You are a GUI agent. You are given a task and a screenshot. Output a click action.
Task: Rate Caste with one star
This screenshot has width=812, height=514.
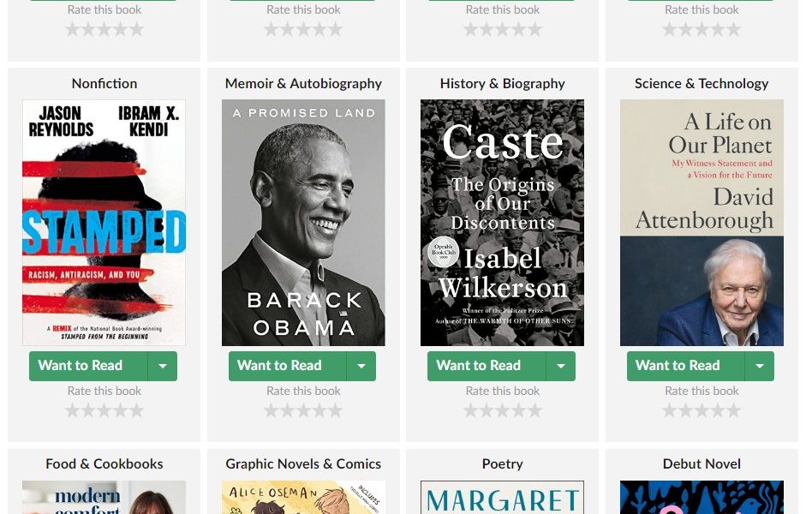tap(470, 411)
